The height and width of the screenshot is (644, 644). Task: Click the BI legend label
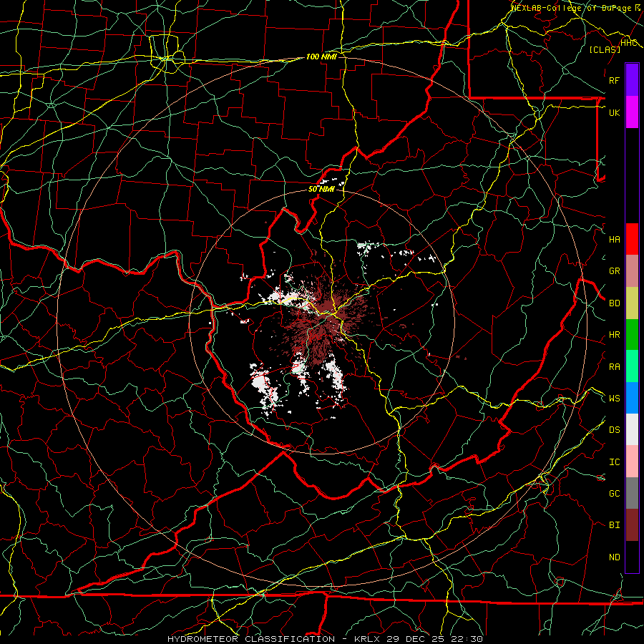coord(614,525)
